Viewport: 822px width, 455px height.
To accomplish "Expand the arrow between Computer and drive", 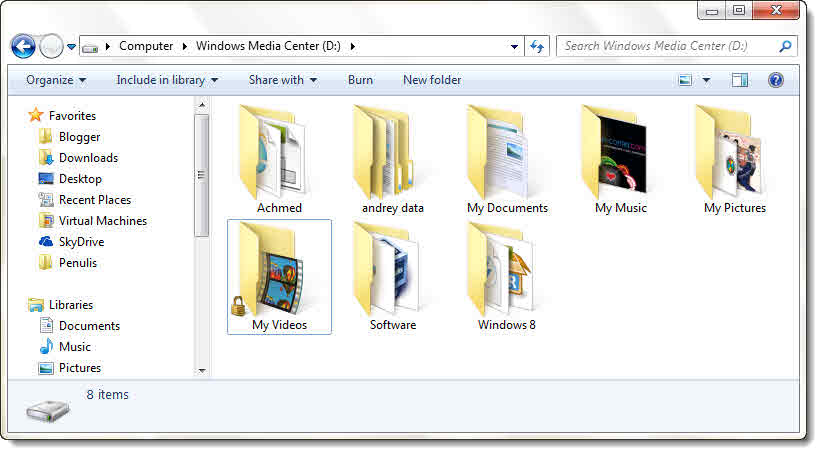I will pyautogui.click(x=185, y=46).
